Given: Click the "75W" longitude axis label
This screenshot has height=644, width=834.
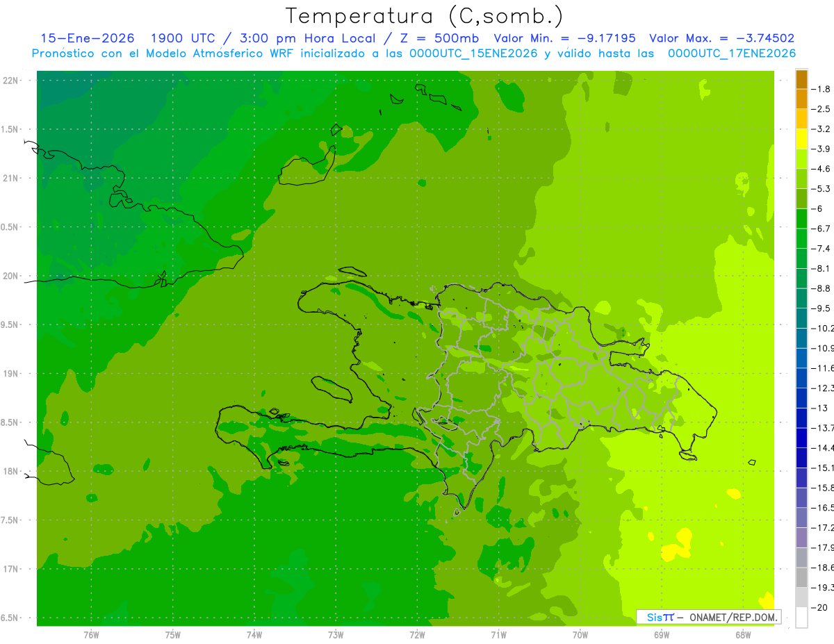Looking at the screenshot, I should [x=172, y=634].
